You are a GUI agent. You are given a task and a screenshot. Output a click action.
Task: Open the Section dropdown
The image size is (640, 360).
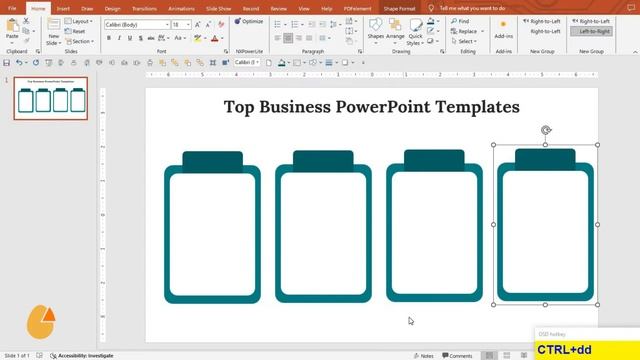click(x=80, y=41)
